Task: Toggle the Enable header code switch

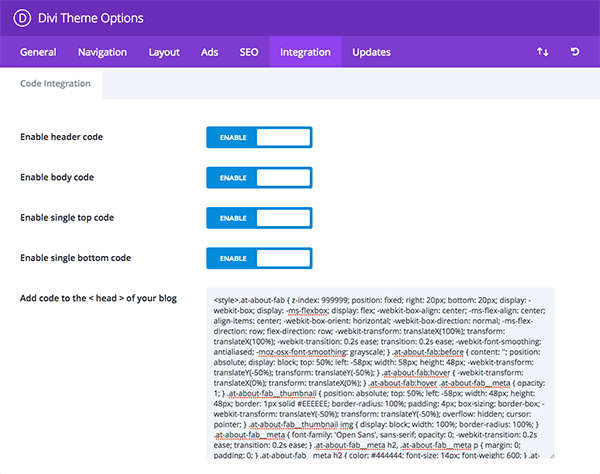Action: tap(259, 137)
